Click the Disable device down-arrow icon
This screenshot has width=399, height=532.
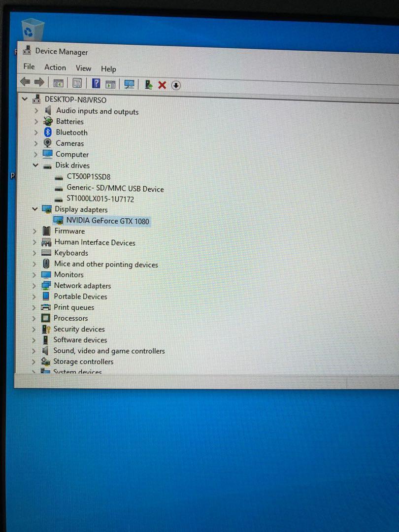point(176,86)
